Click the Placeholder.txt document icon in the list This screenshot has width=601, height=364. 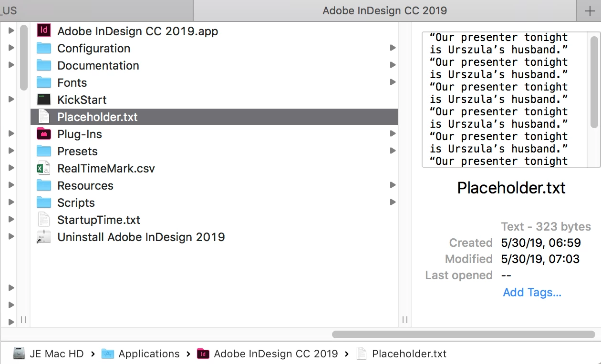44,117
